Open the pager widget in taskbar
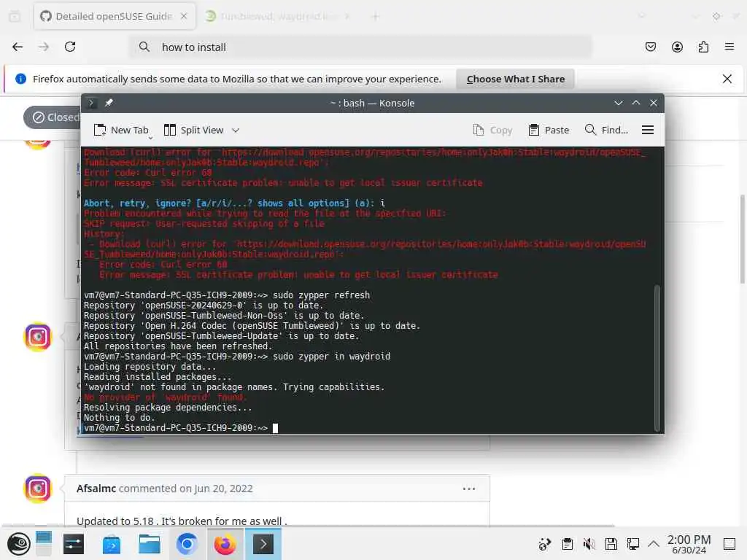 coord(43,544)
